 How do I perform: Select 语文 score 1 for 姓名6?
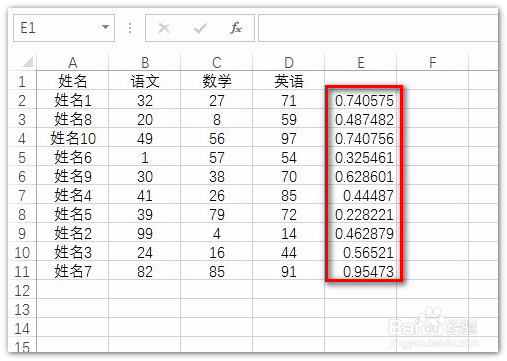tap(144, 157)
